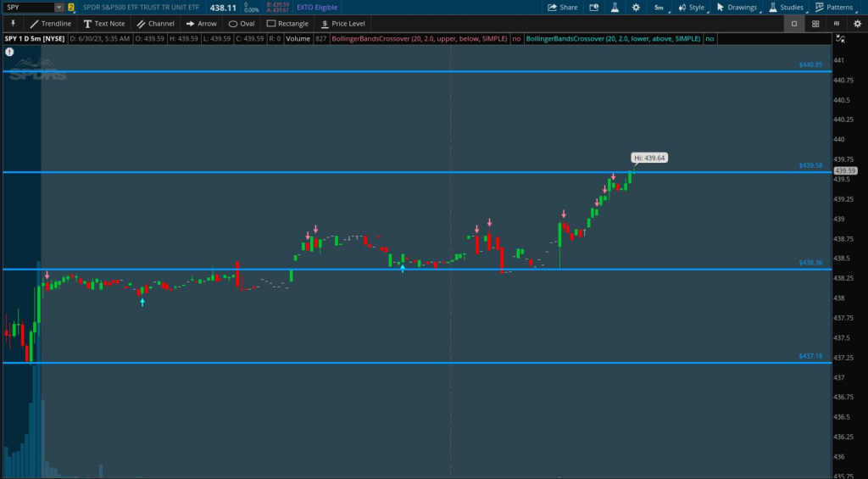Click the exclamation alert icon on chart
The image size is (868, 479).
(9, 52)
